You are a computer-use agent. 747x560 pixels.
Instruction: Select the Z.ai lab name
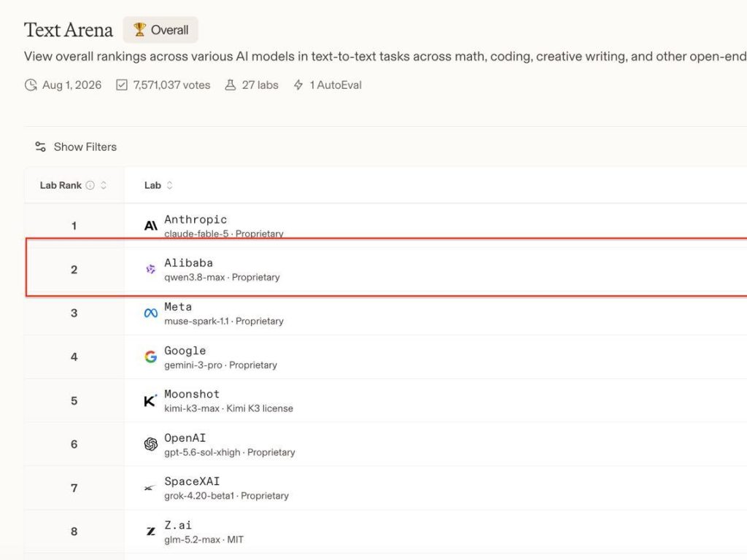click(x=178, y=525)
